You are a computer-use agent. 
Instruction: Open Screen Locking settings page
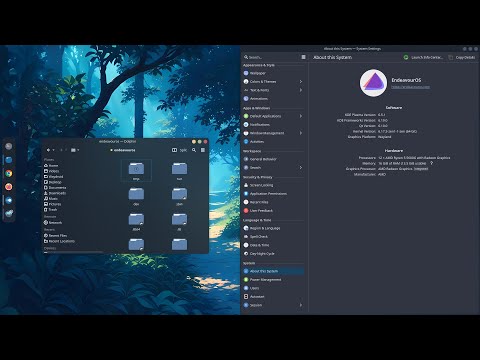[x=273, y=185]
